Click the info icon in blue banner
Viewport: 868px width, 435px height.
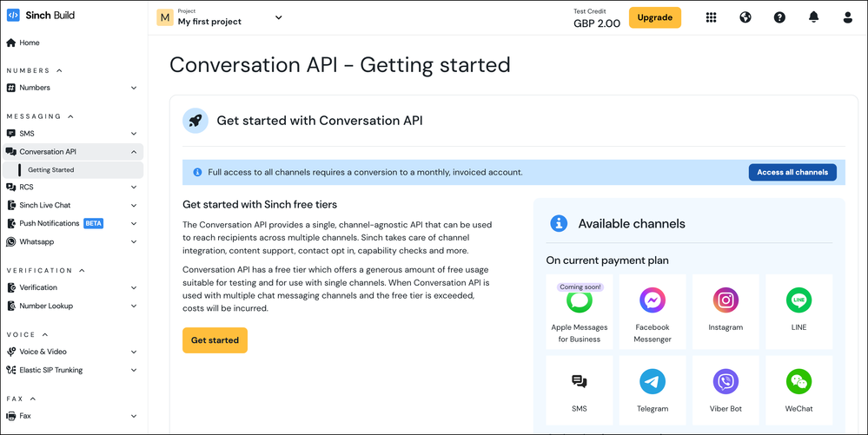[197, 172]
